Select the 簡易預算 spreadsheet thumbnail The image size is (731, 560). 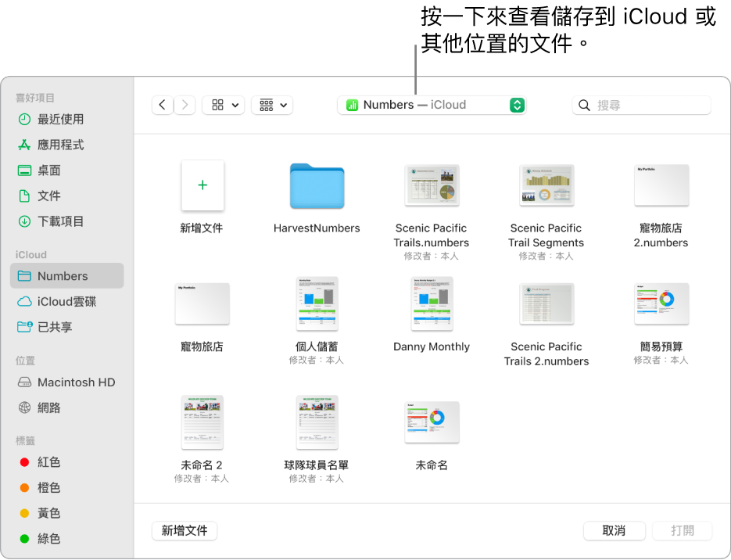click(x=661, y=303)
